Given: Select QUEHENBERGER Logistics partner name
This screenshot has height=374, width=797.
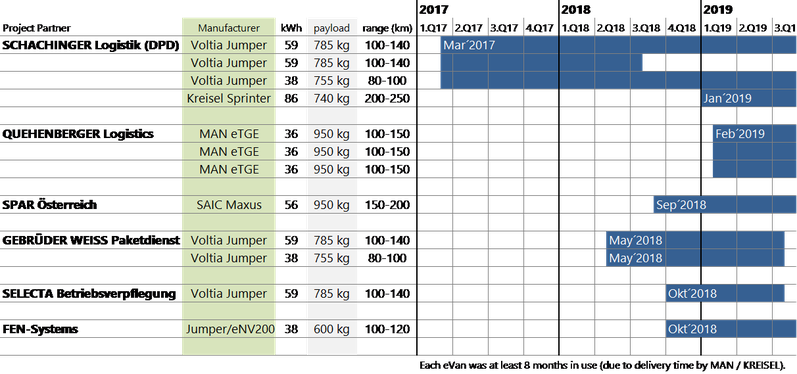Looking at the screenshot, I should pos(78,134).
